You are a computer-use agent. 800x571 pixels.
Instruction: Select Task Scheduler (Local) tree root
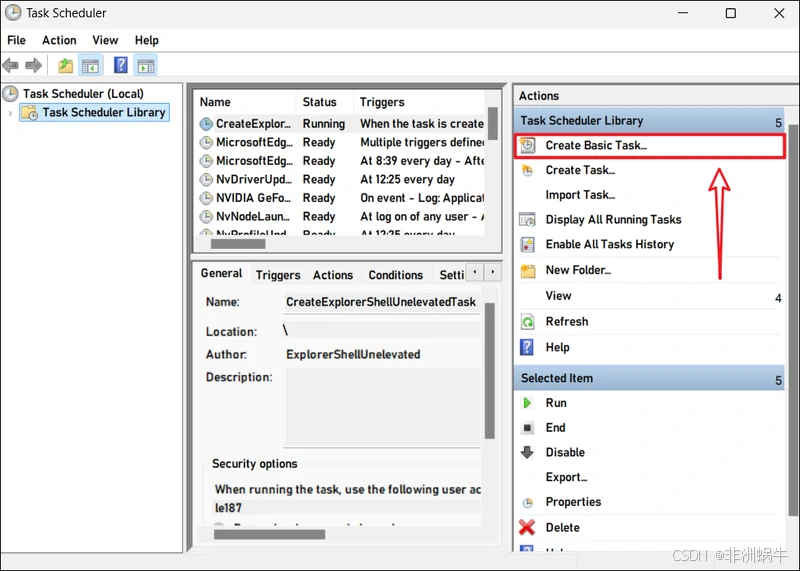point(83,94)
